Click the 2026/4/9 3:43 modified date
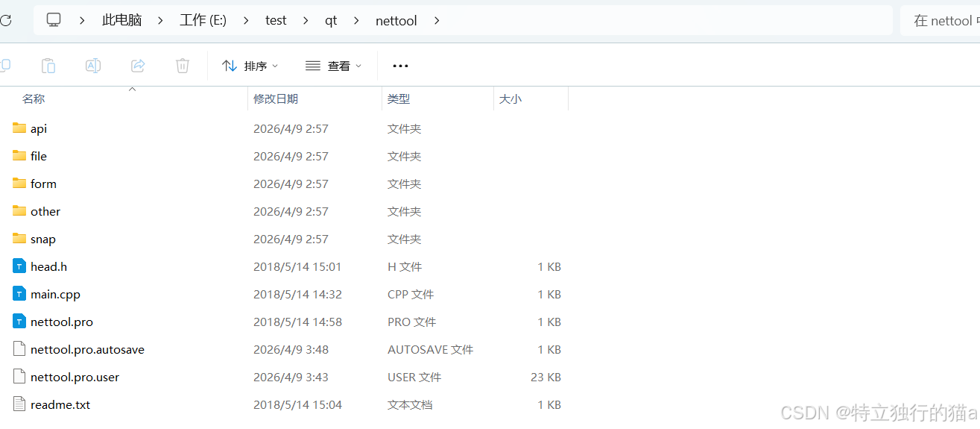 click(291, 377)
